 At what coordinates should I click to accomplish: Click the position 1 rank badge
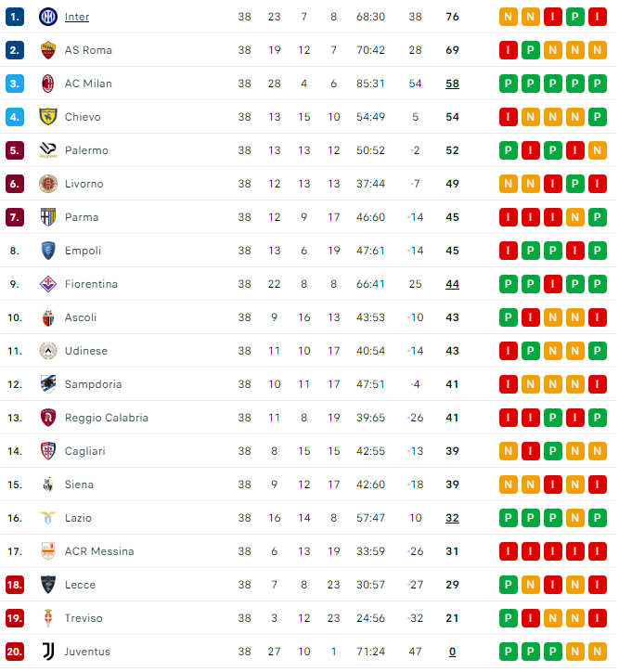14,17
